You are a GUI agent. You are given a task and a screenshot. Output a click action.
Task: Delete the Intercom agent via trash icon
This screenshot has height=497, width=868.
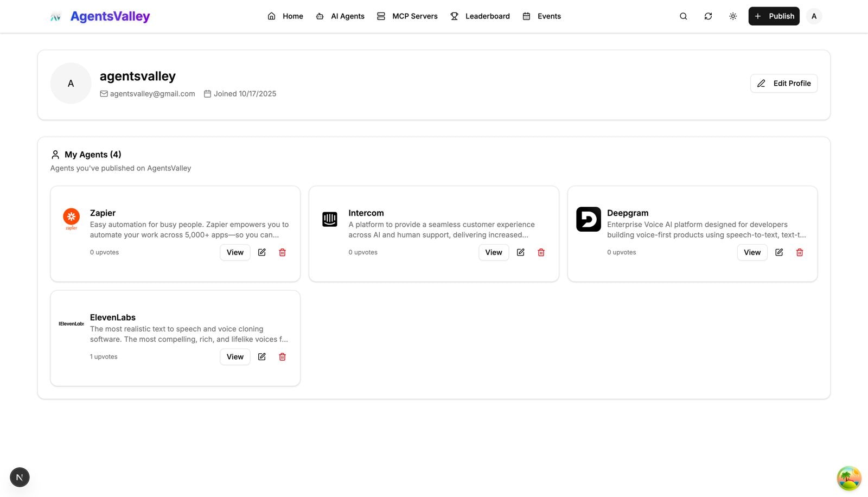pyautogui.click(x=541, y=252)
